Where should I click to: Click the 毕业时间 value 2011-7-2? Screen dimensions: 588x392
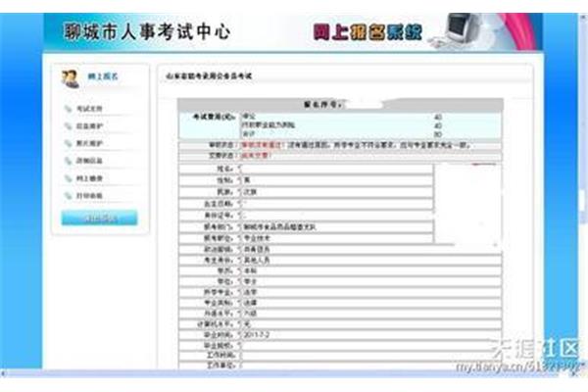257,334
